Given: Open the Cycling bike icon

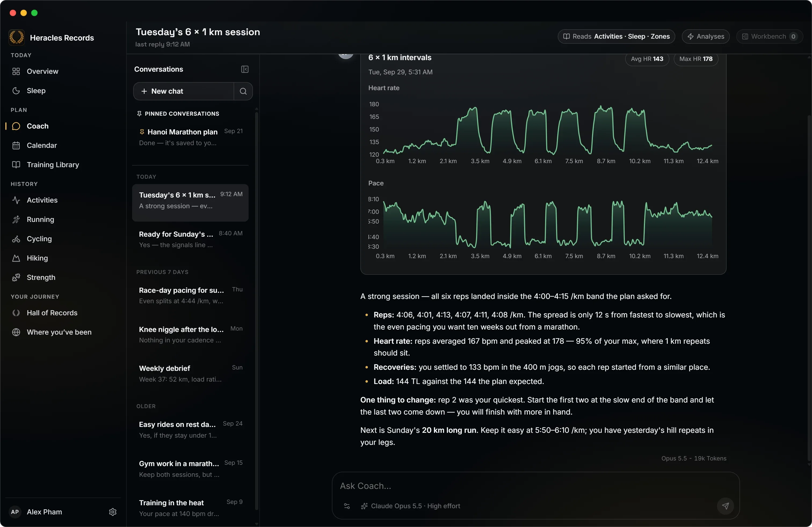Looking at the screenshot, I should (16, 239).
